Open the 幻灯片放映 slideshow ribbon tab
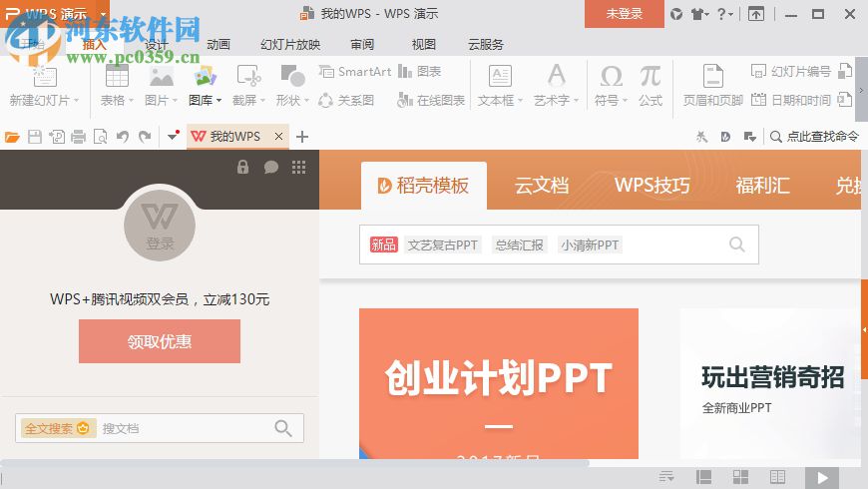This screenshot has width=868, height=489. (290, 44)
